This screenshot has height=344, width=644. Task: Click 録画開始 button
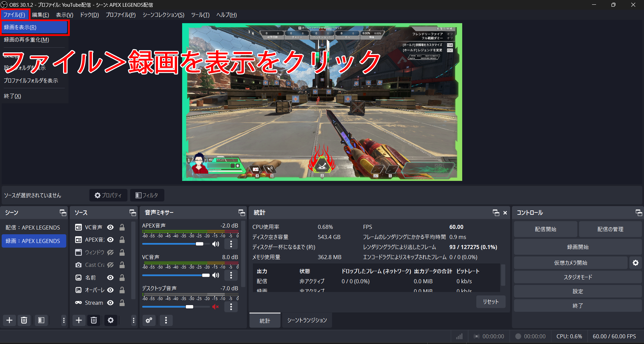(578, 247)
